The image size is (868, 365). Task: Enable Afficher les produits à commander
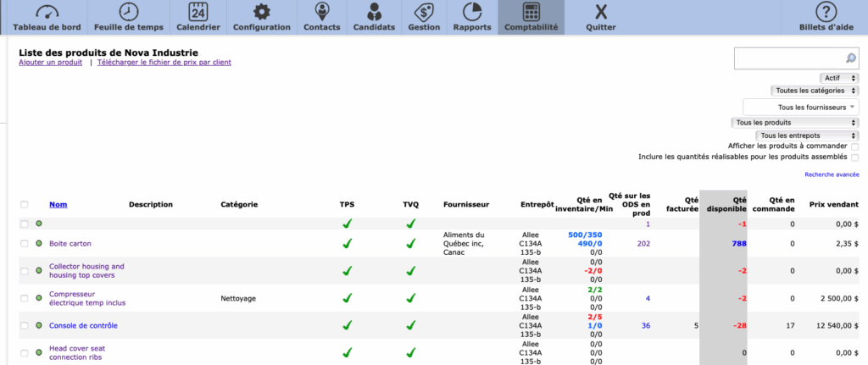(854, 147)
